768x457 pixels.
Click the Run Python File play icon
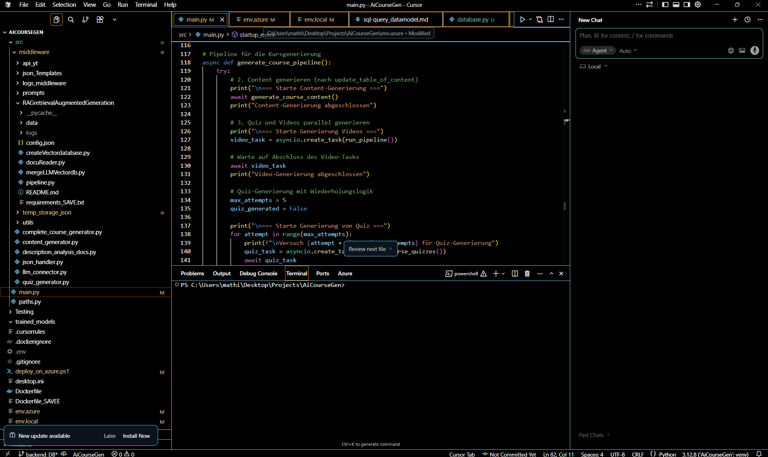pos(522,19)
